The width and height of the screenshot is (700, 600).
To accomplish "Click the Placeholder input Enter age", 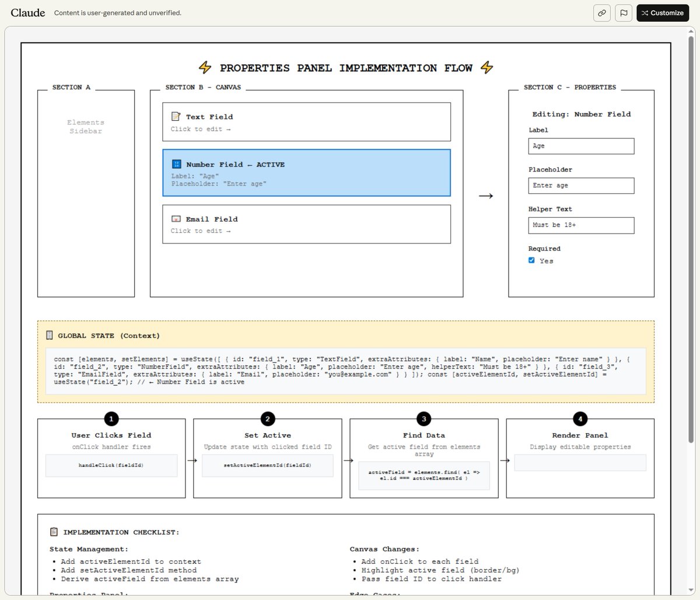I will [581, 186].
